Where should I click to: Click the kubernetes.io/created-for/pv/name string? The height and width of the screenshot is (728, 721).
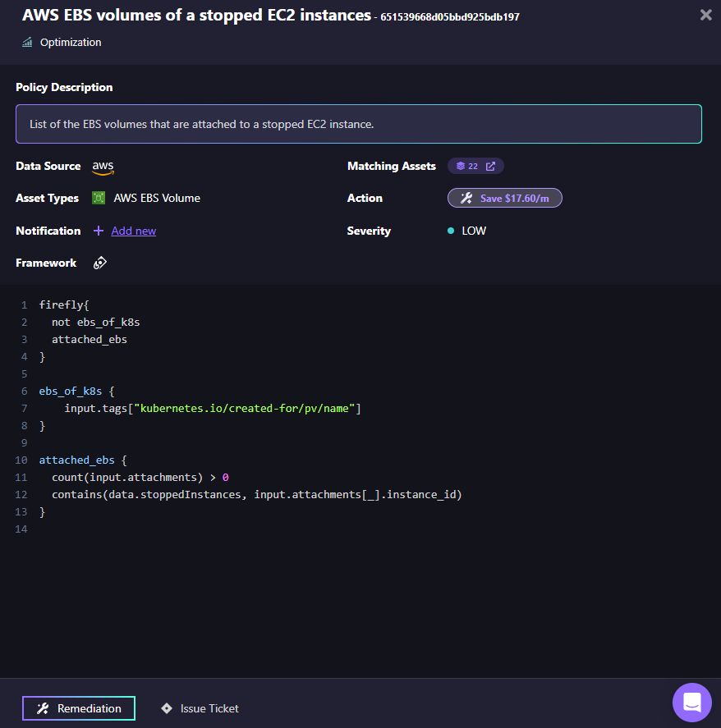coord(245,409)
